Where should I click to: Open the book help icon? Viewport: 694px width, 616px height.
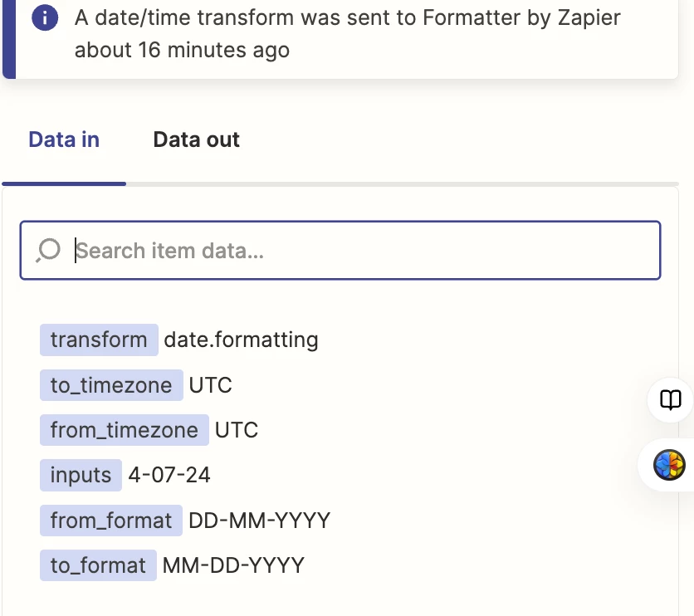pos(670,400)
